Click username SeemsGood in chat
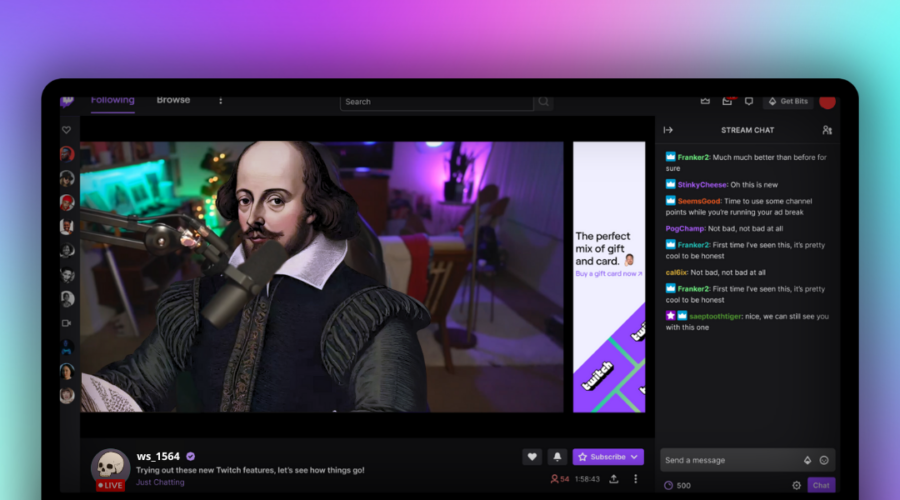Screen dimensions: 900x500 [699, 201]
